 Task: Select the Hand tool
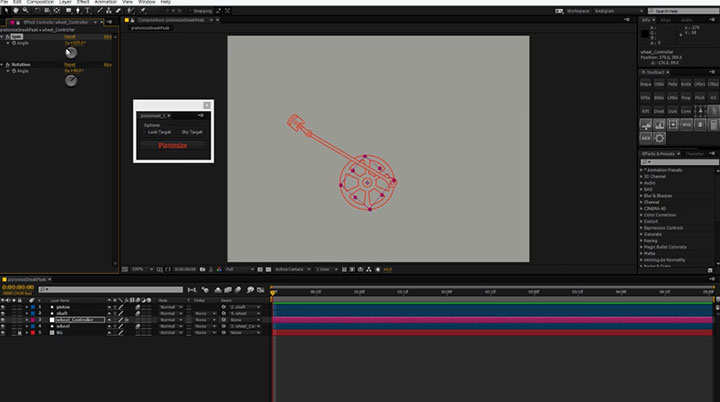16,10
